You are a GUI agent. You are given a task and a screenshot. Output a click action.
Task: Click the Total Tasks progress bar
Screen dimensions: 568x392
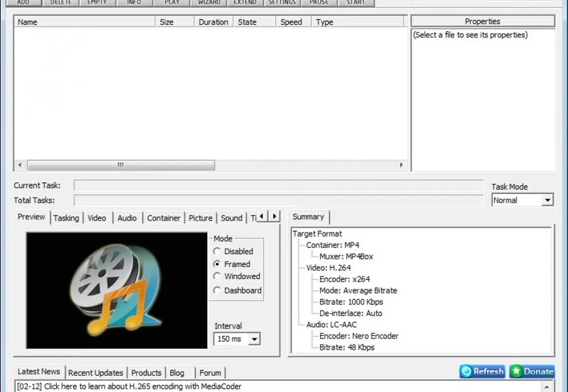point(278,200)
